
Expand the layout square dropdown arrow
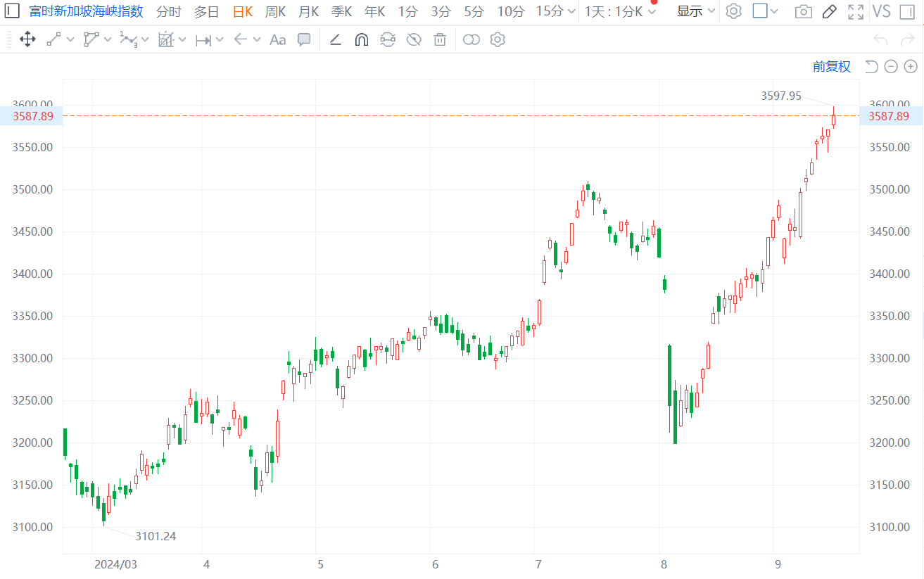(x=775, y=11)
